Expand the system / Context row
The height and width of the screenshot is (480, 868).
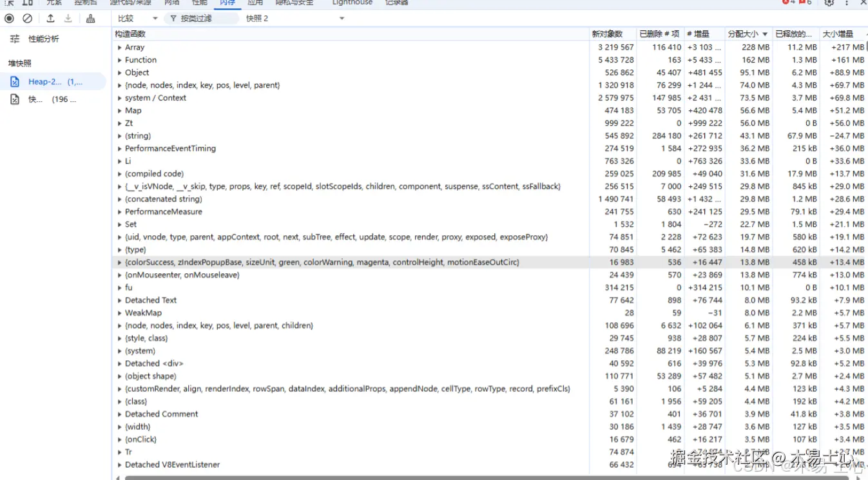pos(120,98)
